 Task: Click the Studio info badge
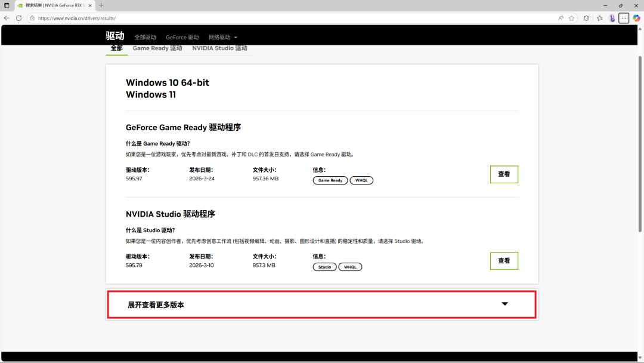pos(324,267)
